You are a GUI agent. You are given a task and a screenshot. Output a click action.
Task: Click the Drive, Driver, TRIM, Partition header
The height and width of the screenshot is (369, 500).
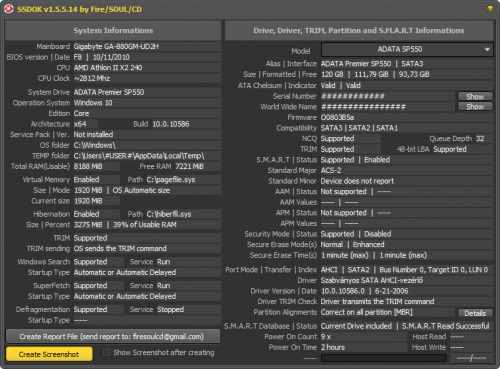tap(359, 30)
